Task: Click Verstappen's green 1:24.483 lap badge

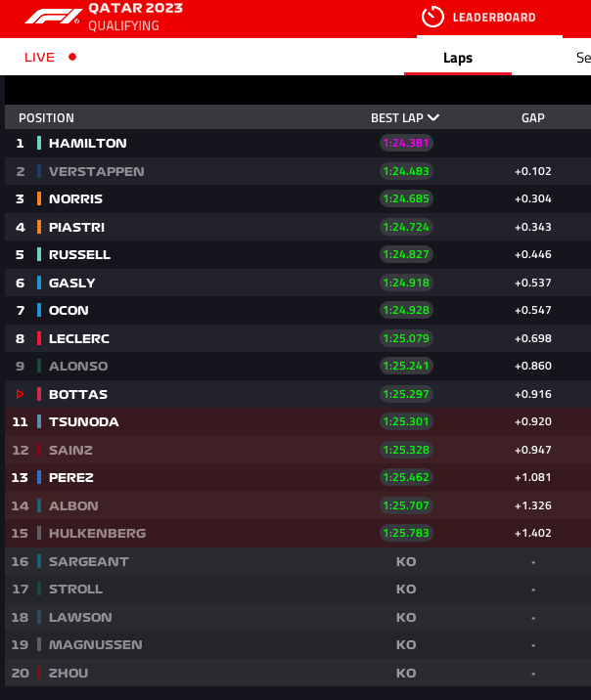Action: tap(406, 171)
